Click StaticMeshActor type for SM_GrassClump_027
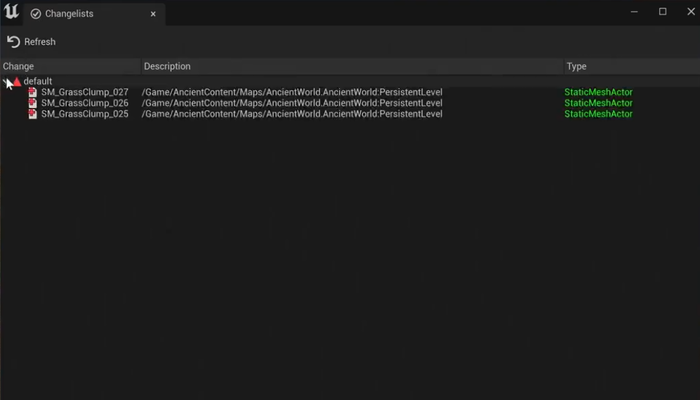The height and width of the screenshot is (400, 700). (x=598, y=92)
